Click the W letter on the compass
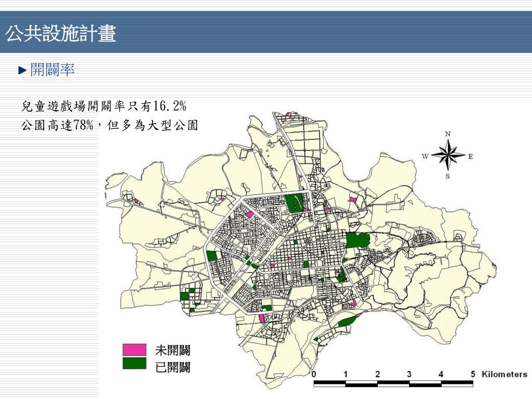Image resolution: width=532 pixels, height=399 pixels. click(425, 156)
